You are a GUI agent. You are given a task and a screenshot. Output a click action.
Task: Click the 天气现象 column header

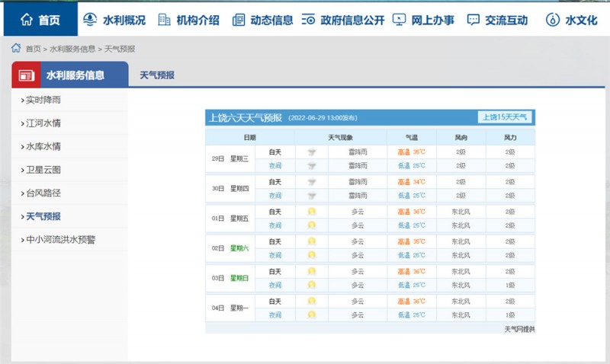pyautogui.click(x=340, y=137)
